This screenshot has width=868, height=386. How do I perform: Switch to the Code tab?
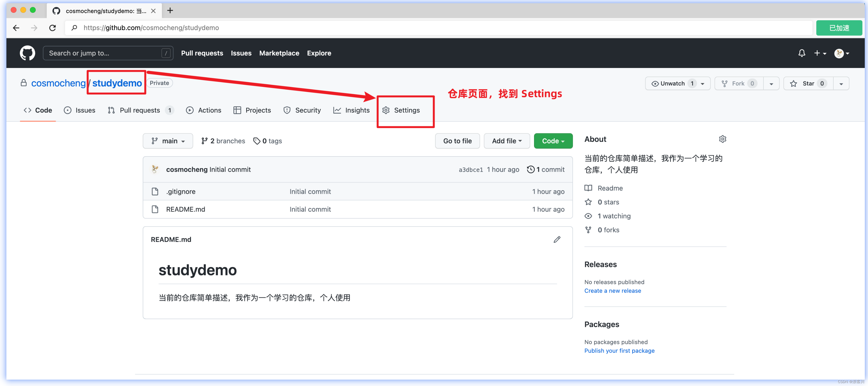[38, 110]
